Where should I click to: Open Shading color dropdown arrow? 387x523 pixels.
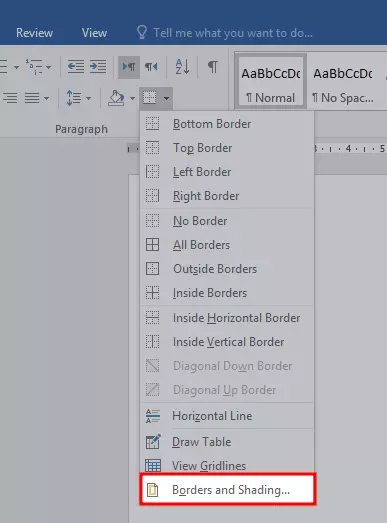pyautogui.click(x=132, y=98)
